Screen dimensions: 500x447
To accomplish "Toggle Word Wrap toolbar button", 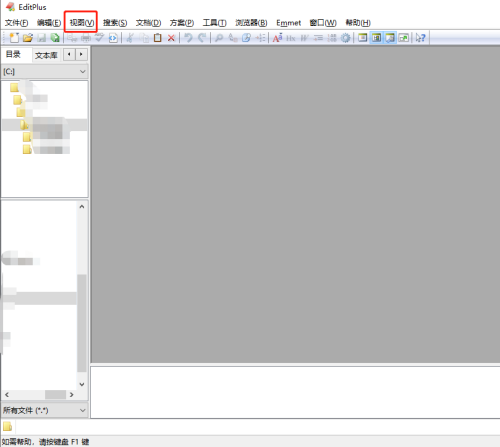I will pyautogui.click(x=304, y=38).
